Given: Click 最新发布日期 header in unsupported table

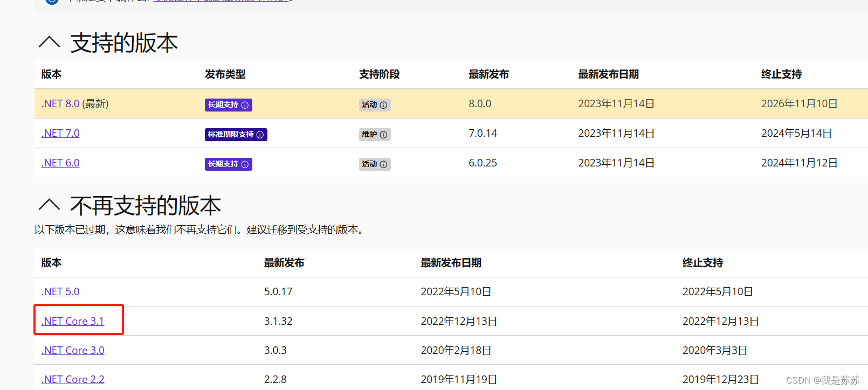Looking at the screenshot, I should (x=451, y=263).
